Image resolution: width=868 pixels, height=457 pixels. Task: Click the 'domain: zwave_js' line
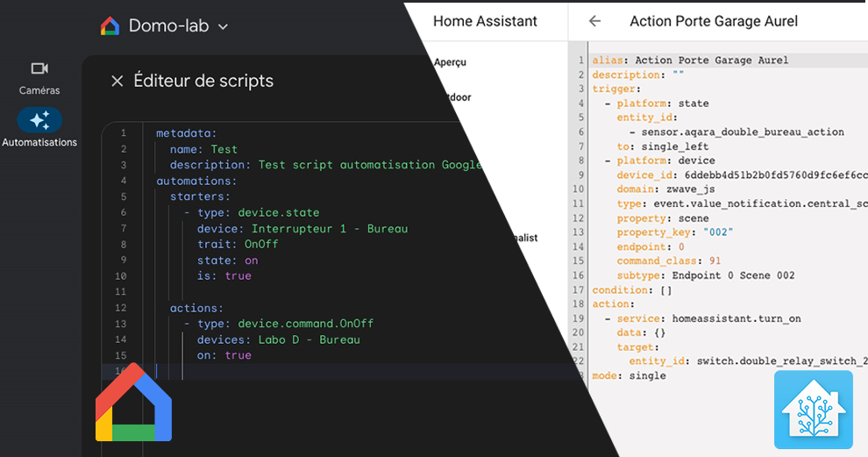click(666, 189)
